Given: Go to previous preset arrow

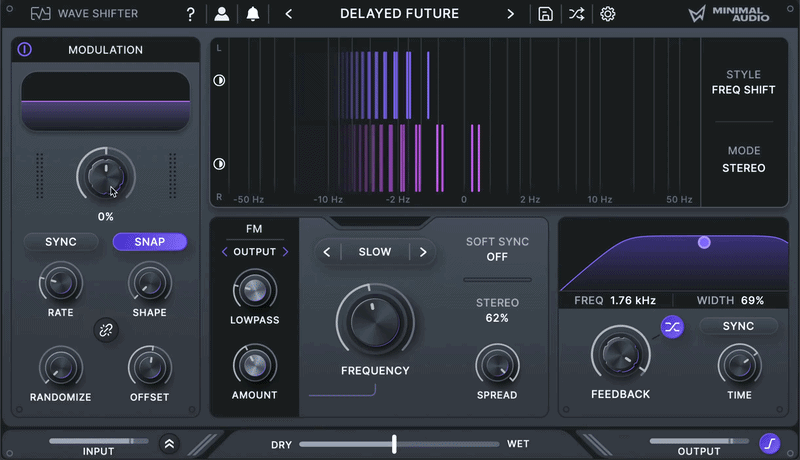Looking at the screenshot, I should [289, 14].
